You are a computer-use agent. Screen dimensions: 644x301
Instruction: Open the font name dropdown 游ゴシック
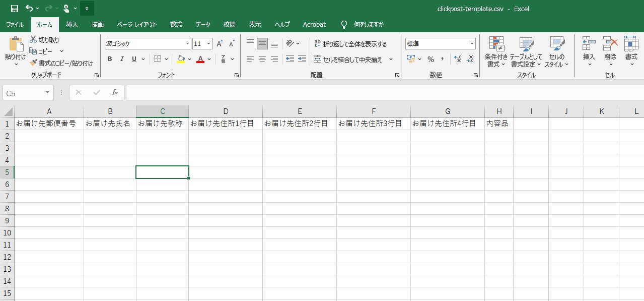click(188, 44)
